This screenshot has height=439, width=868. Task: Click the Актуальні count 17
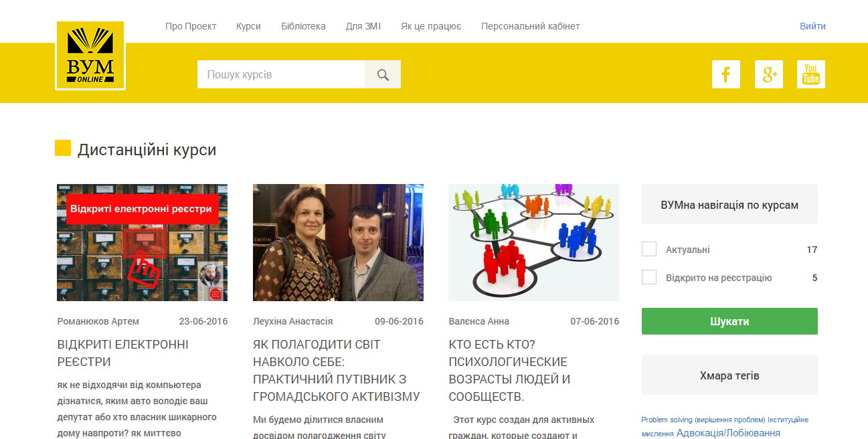[x=812, y=250]
